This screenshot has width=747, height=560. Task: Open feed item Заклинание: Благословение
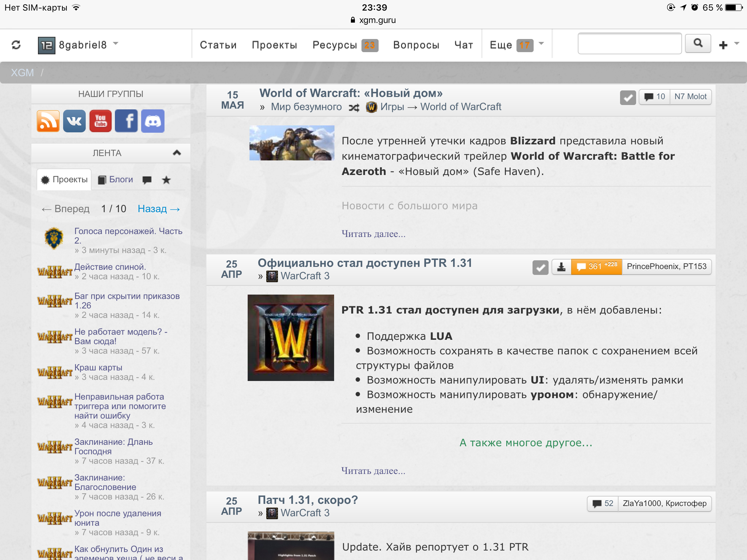(x=105, y=482)
